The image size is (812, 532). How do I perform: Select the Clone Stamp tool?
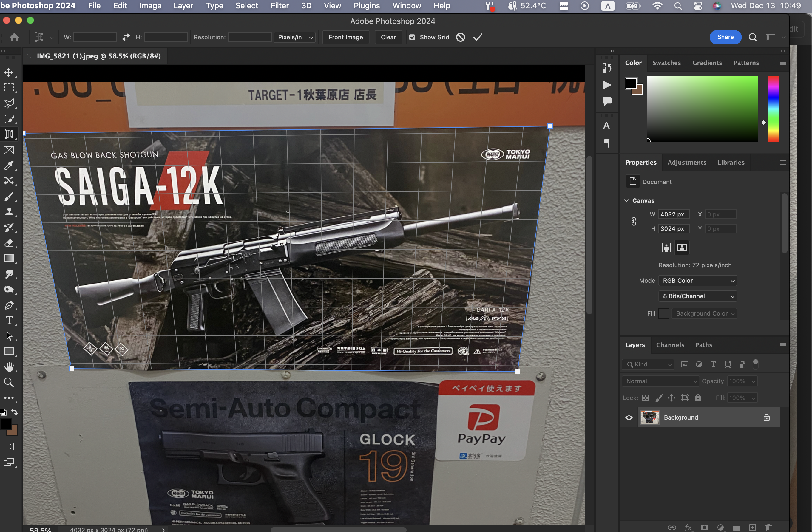click(9, 212)
